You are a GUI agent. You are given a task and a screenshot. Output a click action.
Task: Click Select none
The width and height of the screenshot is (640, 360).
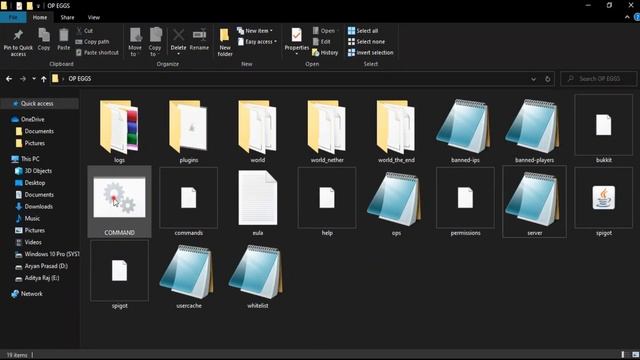click(367, 42)
